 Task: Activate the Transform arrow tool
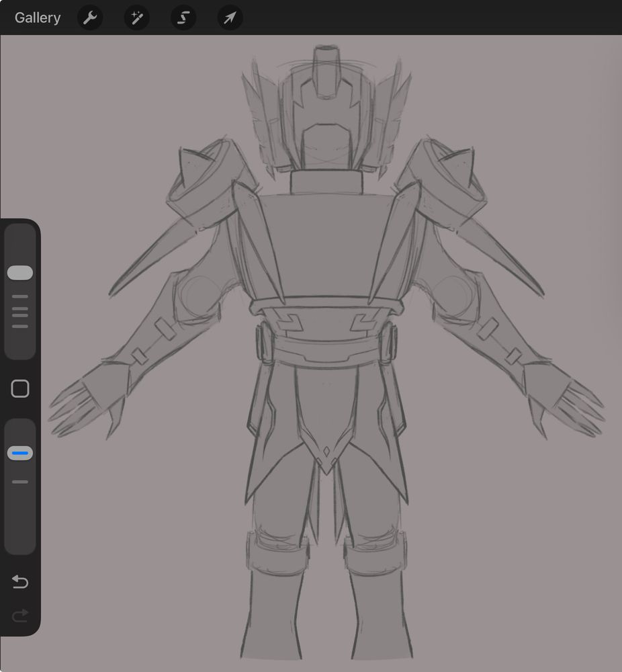230,17
